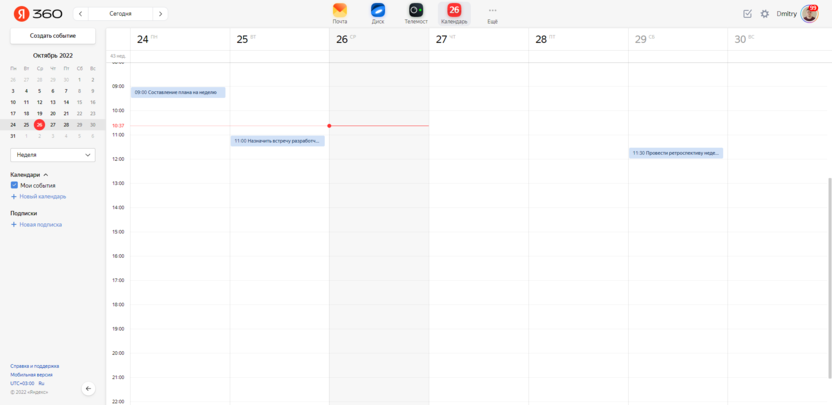Select day 30 Sunday column header
The height and width of the screenshot is (405, 832).
coord(777,39)
